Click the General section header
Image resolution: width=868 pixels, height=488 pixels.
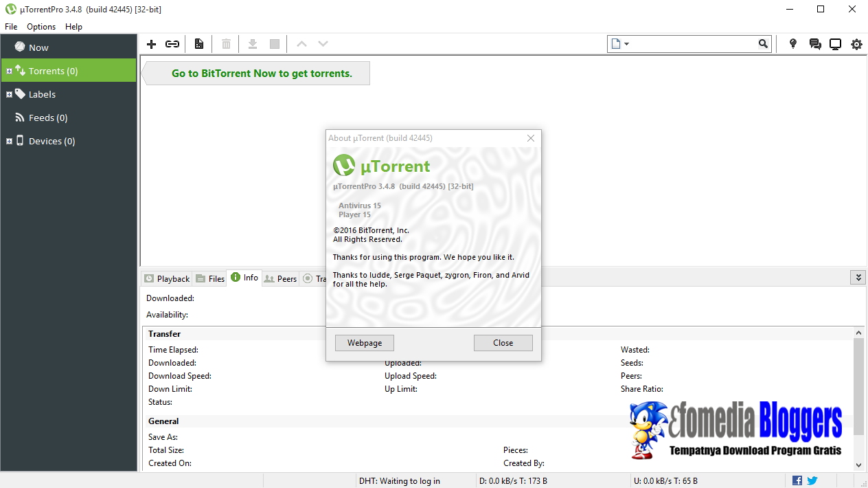(x=163, y=421)
